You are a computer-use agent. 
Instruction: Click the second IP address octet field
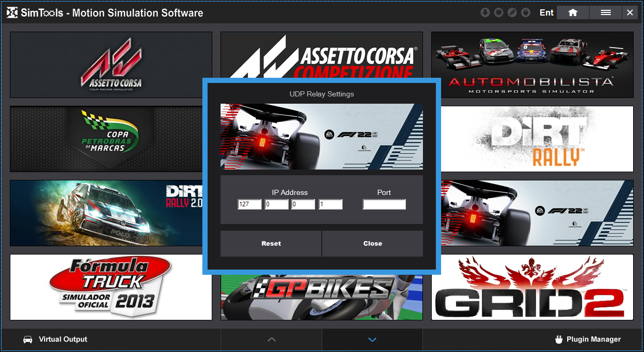click(277, 204)
